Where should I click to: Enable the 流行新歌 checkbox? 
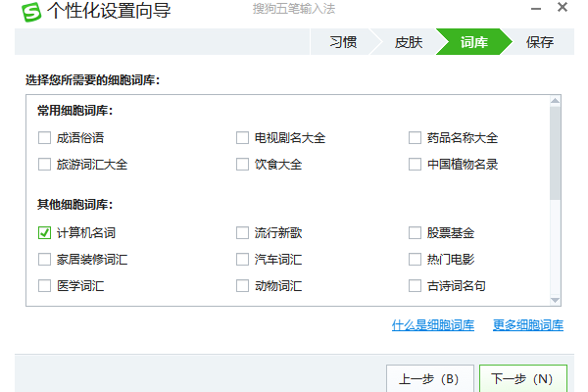(242, 233)
